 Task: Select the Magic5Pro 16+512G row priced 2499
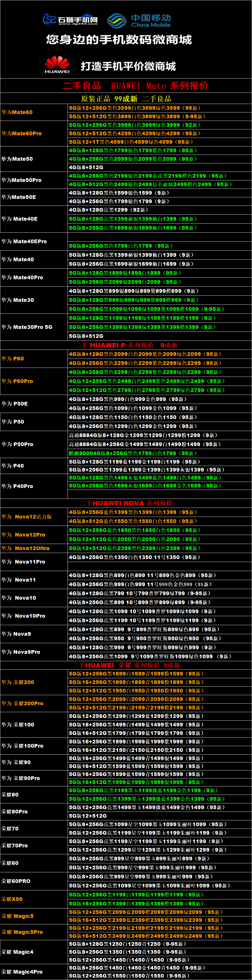(x=160, y=936)
